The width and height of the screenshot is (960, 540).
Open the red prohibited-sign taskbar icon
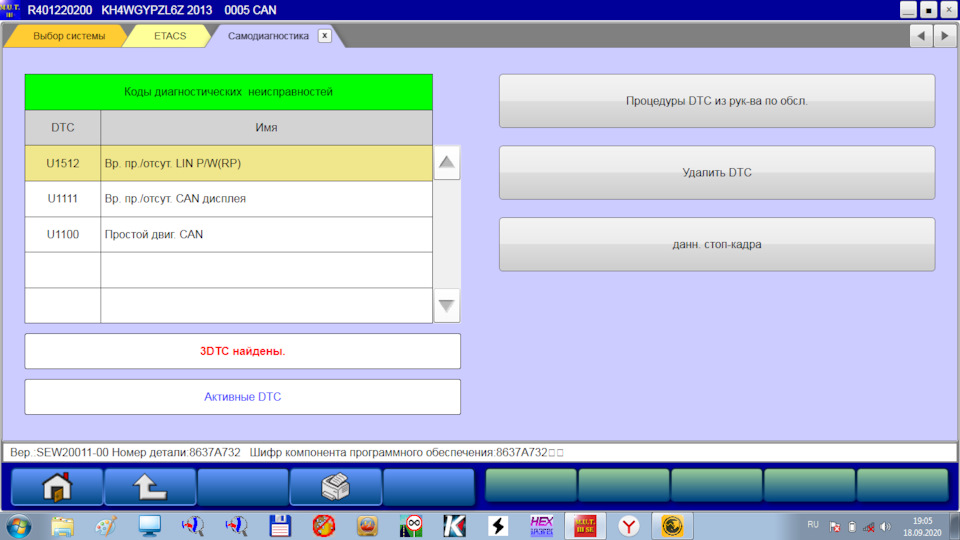(x=323, y=526)
